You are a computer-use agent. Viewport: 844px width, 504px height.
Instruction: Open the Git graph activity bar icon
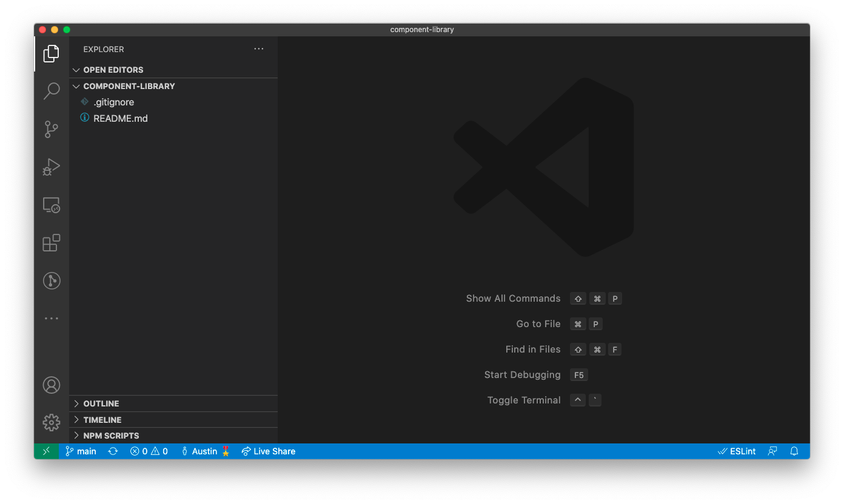tap(52, 280)
